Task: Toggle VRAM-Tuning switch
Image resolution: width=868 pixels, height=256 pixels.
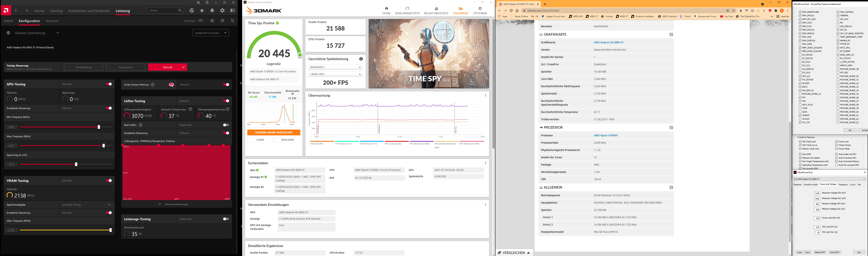Action: tap(109, 181)
